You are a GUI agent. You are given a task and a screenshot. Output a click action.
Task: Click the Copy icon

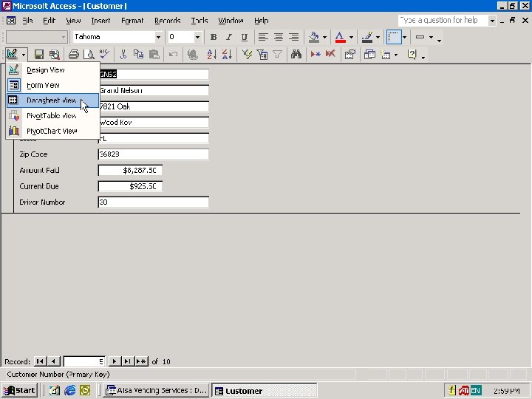pyautogui.click(x=138, y=54)
